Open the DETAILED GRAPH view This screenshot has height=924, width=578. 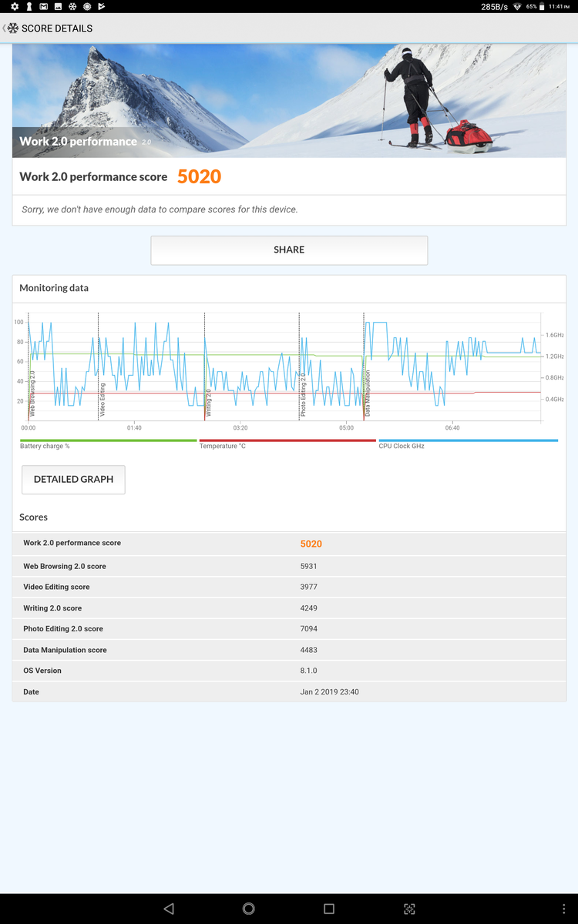point(73,479)
